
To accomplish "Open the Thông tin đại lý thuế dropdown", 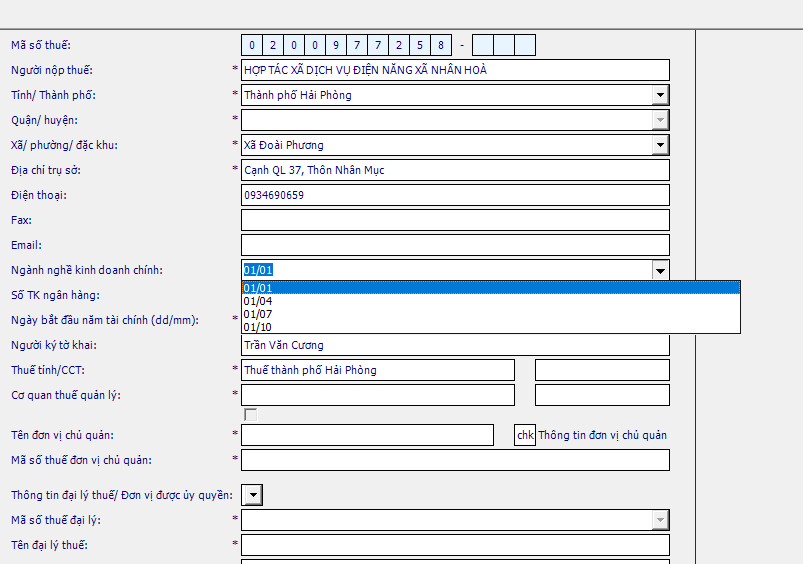I will (x=252, y=495).
